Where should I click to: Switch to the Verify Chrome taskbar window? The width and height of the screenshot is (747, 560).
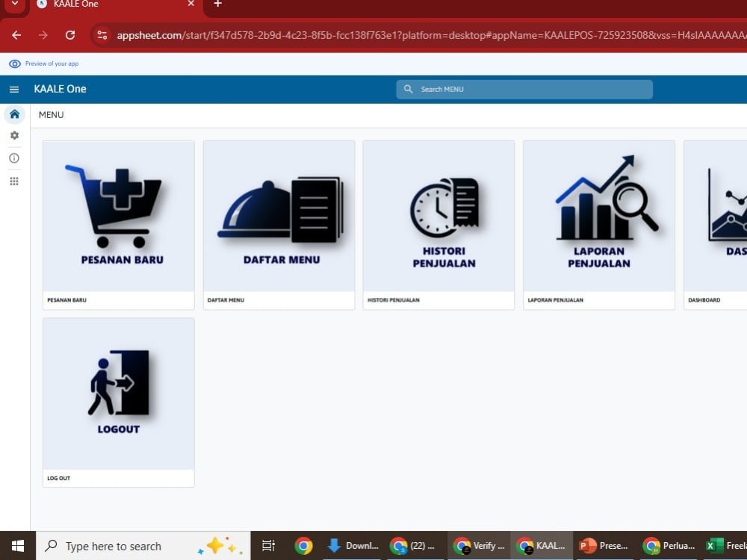(478, 546)
